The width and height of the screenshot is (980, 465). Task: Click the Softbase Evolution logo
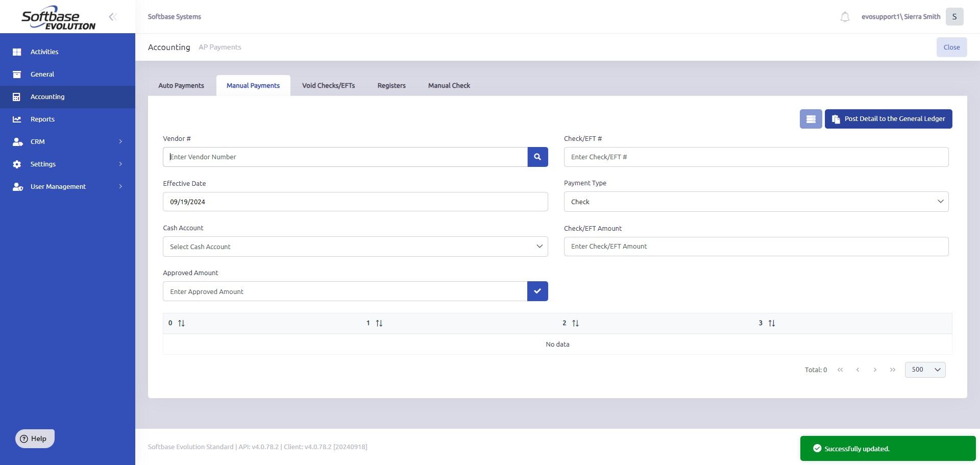(58, 18)
